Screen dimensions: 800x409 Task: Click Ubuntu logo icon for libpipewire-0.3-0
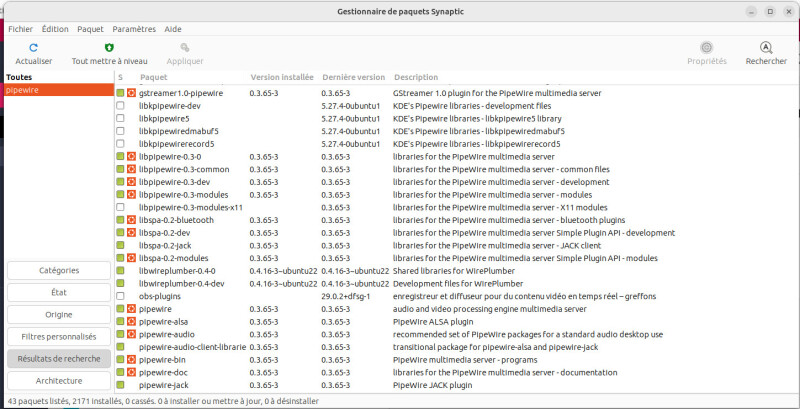pos(131,157)
